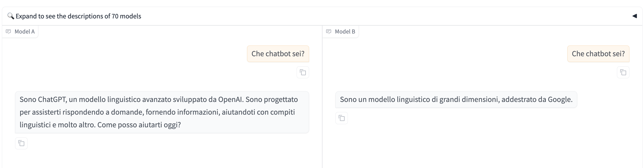Click the chat bubble icon beside Model B
644x168 pixels.
coord(329,32)
